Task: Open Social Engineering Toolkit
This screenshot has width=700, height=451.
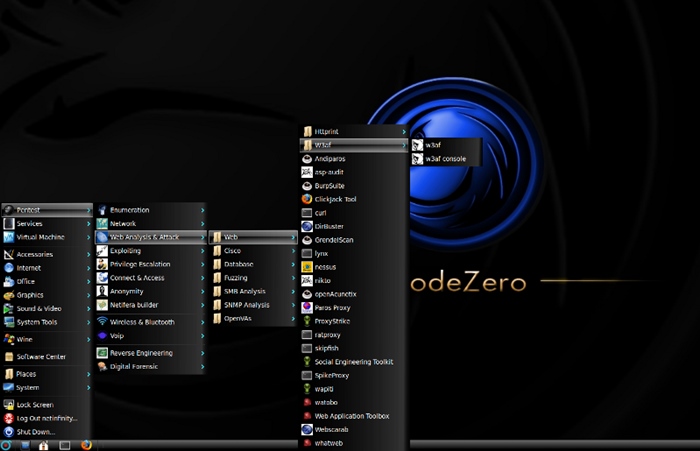Action: (352, 361)
